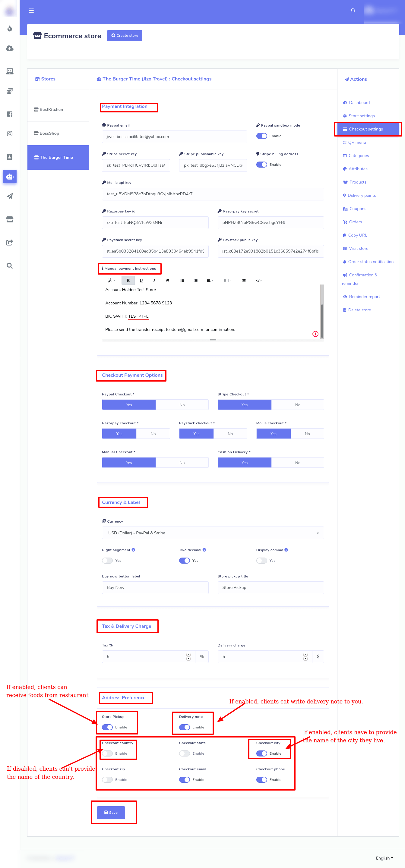Viewport: 405px width, 868px height.
Task: Click the Save button
Action: point(111,813)
